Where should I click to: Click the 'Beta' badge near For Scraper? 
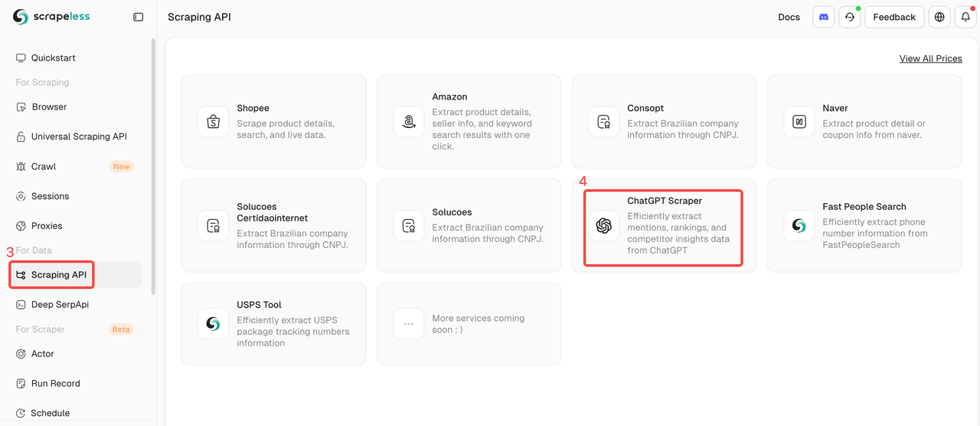122,329
